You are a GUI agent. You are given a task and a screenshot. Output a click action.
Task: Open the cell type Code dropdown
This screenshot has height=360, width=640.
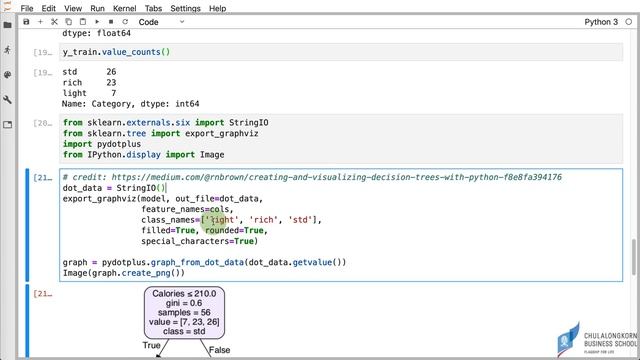161,22
